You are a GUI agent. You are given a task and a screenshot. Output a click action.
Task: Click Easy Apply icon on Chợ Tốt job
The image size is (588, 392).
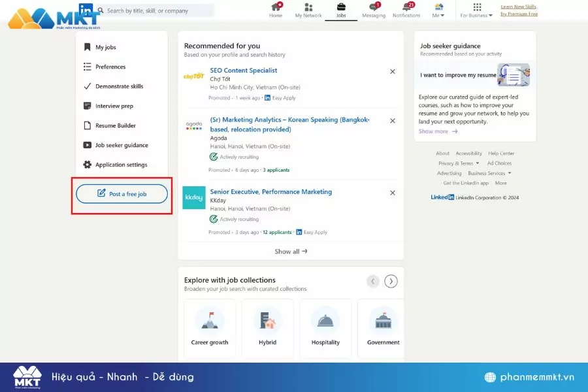click(267, 98)
